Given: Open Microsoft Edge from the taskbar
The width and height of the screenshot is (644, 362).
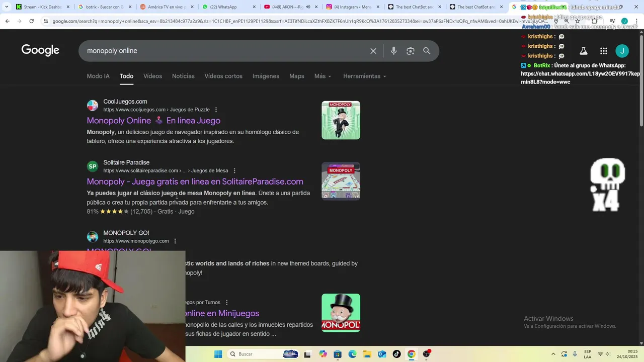Looking at the screenshot, I should point(352,354).
